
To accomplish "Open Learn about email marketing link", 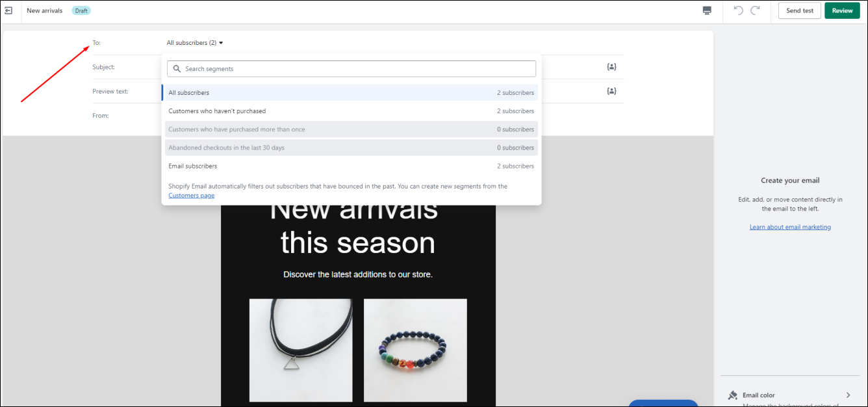I will click(790, 227).
